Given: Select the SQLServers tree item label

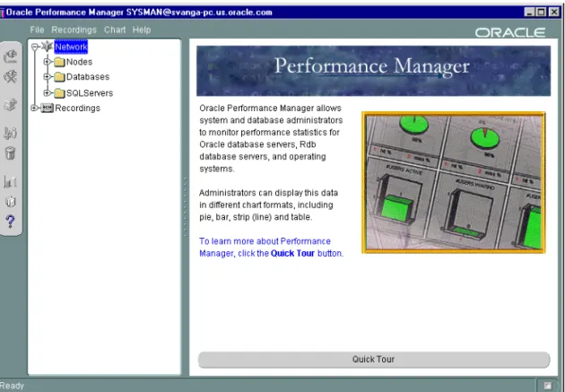Looking at the screenshot, I should point(90,93).
